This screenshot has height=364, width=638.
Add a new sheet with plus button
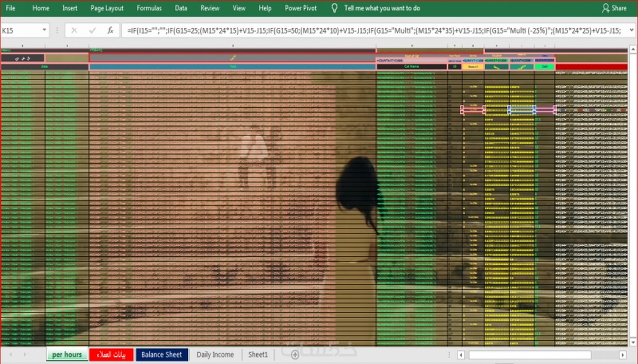coord(295,355)
